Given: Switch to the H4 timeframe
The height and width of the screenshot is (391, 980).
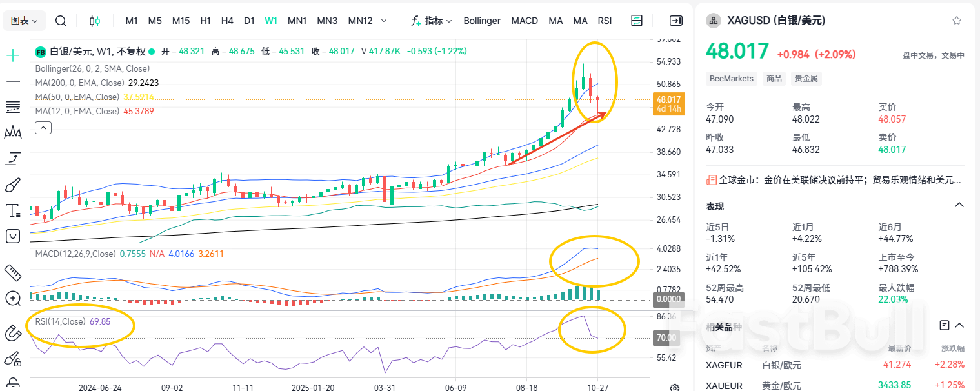Looking at the screenshot, I should (x=227, y=21).
